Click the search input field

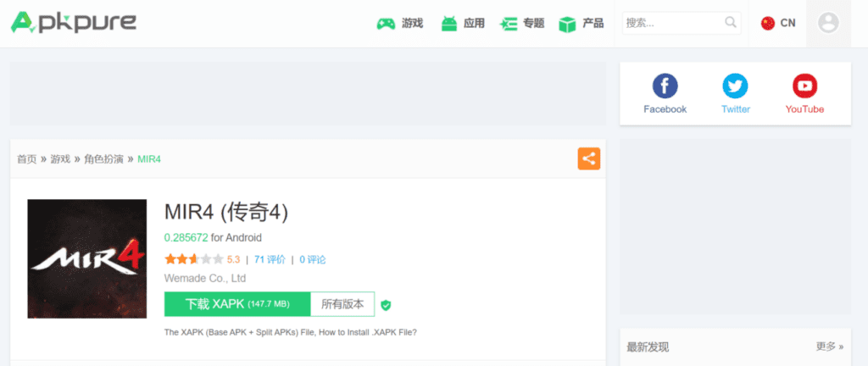(671, 23)
